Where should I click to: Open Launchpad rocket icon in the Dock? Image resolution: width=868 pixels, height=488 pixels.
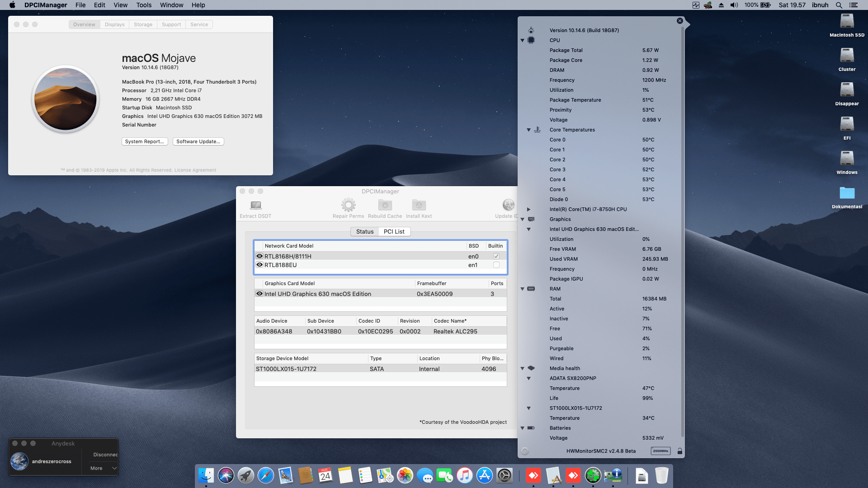[x=246, y=475]
